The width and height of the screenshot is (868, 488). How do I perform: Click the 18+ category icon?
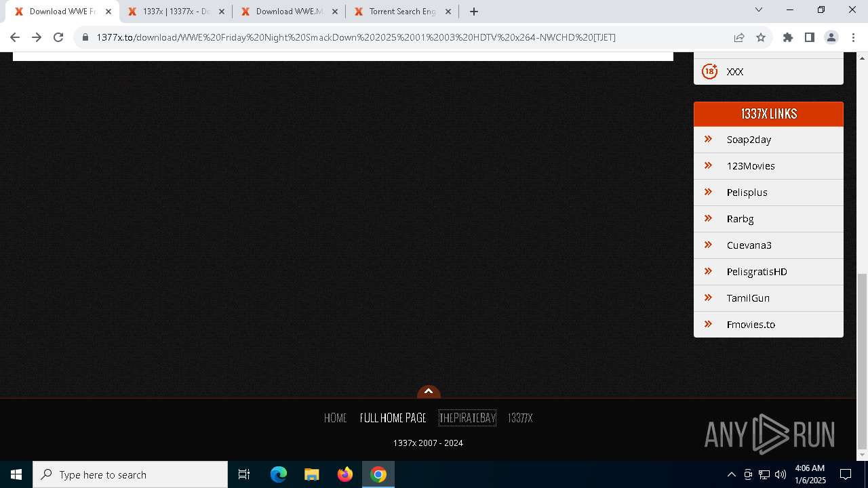709,71
